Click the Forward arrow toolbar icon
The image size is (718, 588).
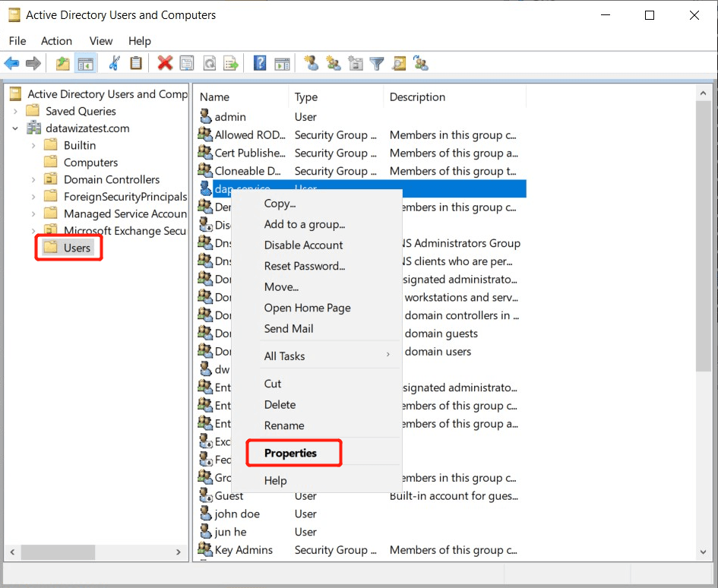pyautogui.click(x=33, y=63)
